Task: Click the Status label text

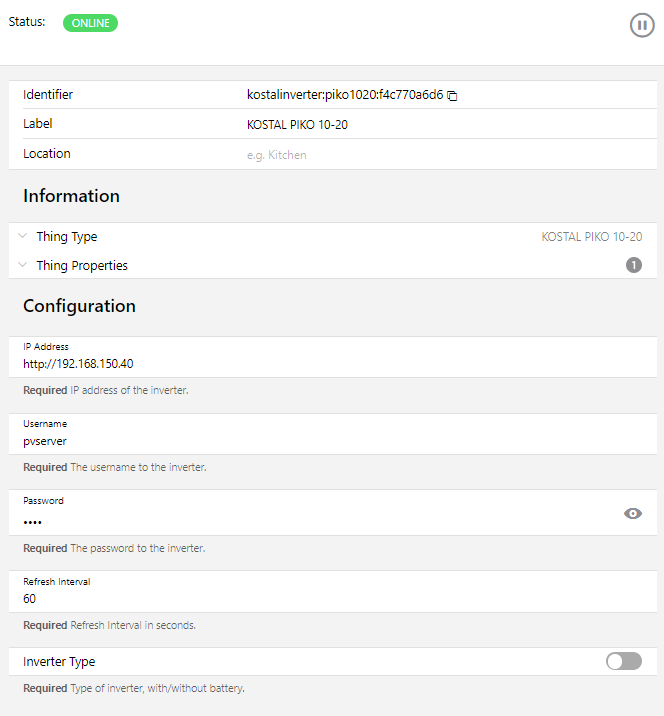Action: 27,22
